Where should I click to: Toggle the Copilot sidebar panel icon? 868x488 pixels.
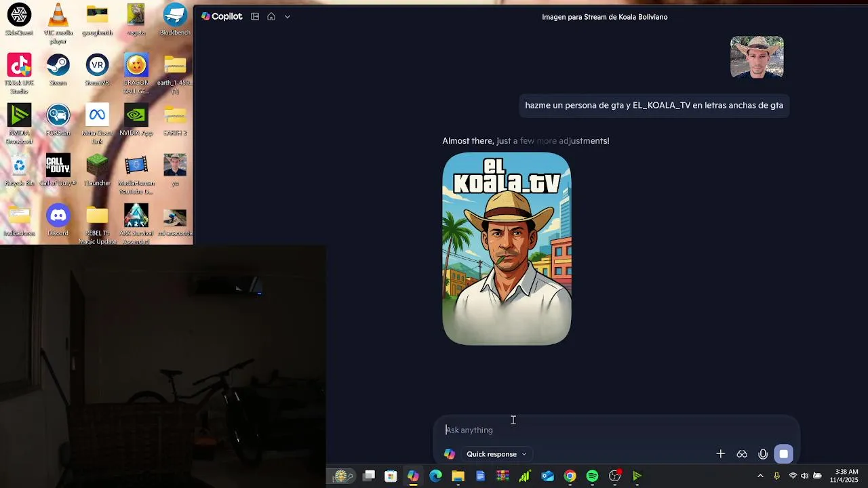point(255,16)
